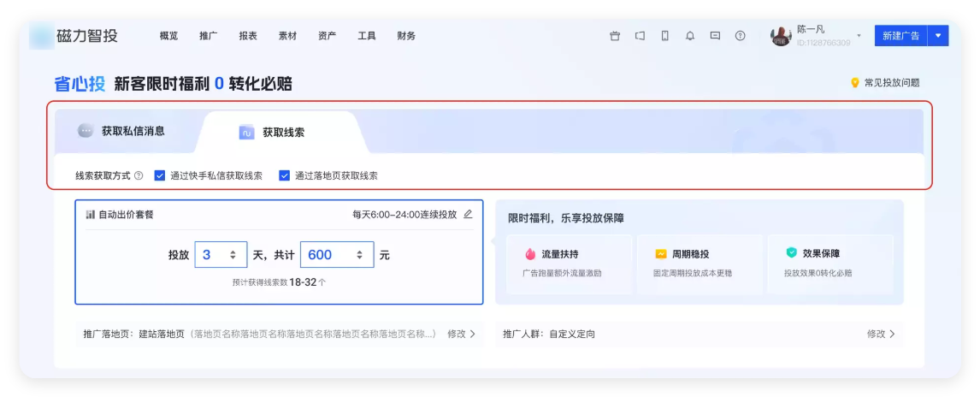980x397 pixels.
Task: Click 推广人群：自定义定向 text
Action: (549, 334)
